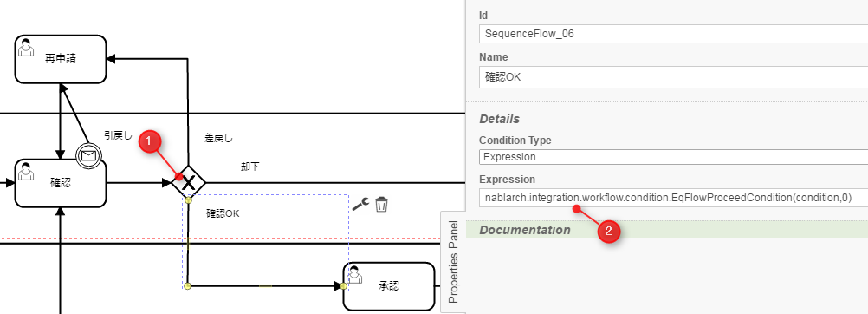Click red annotation marker number 2

(608, 232)
